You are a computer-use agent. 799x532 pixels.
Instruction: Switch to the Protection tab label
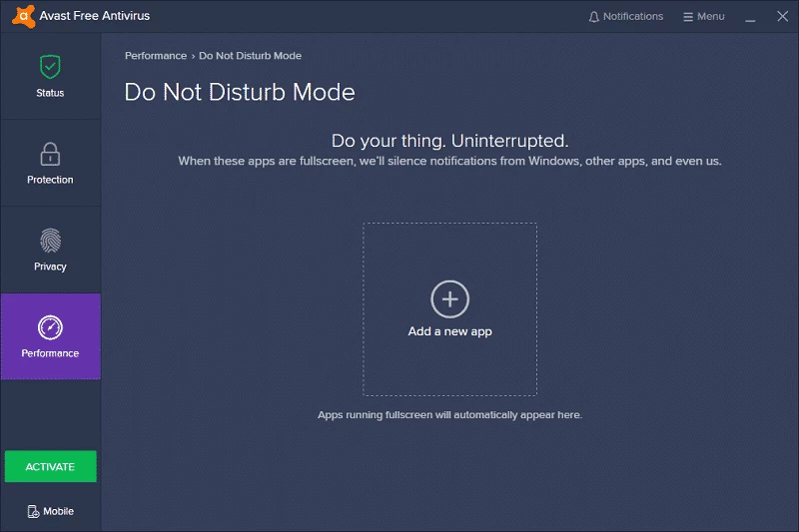[x=50, y=180]
